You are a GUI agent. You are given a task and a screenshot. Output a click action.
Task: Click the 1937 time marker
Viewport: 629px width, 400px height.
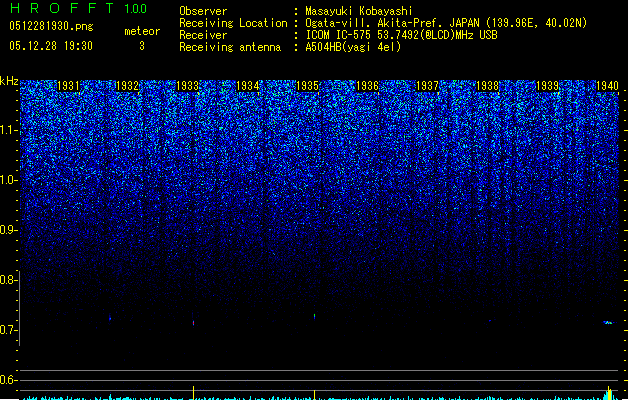[x=427, y=86]
